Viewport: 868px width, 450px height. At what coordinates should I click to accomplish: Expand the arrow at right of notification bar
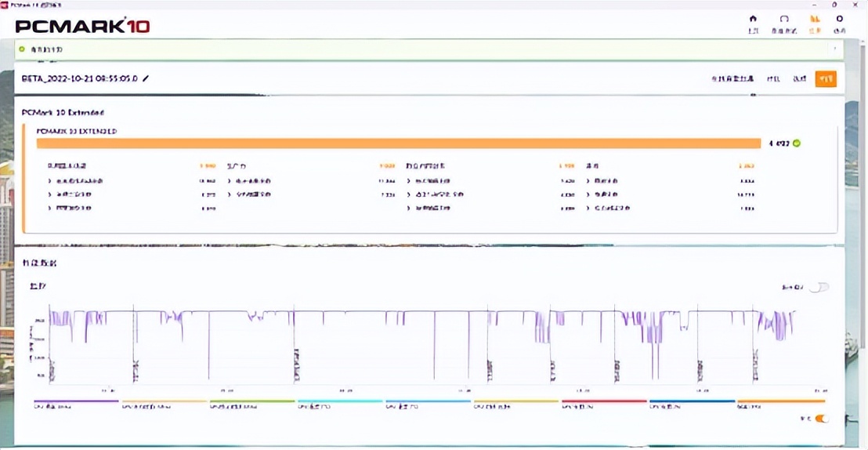click(x=834, y=49)
